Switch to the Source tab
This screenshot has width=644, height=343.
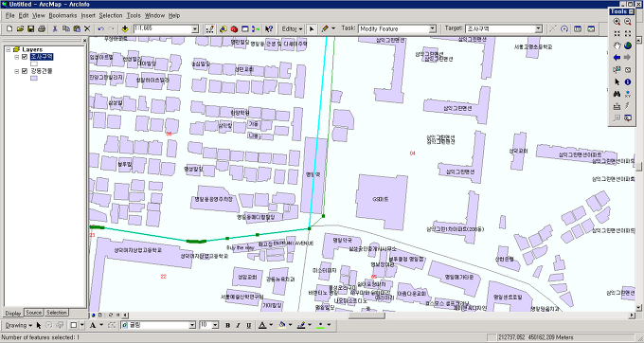pyautogui.click(x=34, y=313)
